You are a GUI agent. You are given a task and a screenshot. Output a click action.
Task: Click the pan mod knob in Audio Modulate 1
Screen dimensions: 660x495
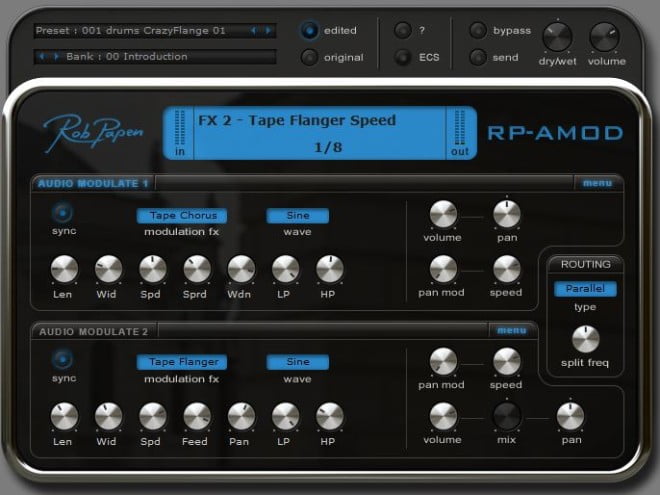(443, 269)
